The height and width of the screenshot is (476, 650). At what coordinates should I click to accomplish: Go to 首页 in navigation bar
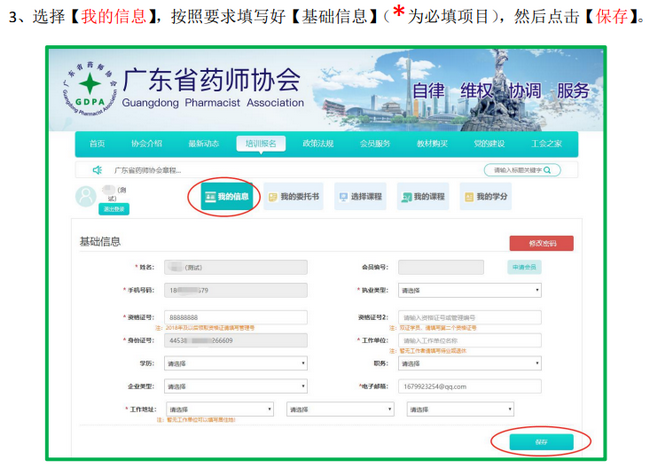pyautogui.click(x=97, y=143)
